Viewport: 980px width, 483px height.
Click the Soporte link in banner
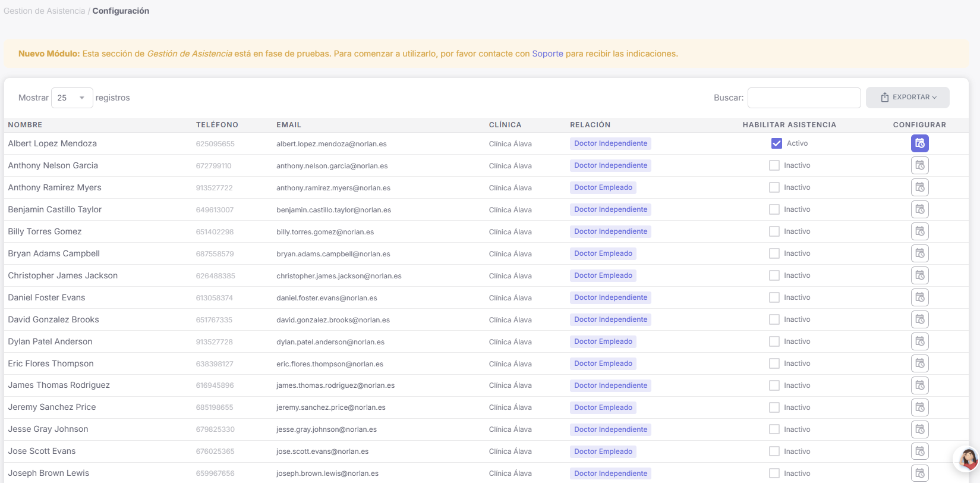547,54
